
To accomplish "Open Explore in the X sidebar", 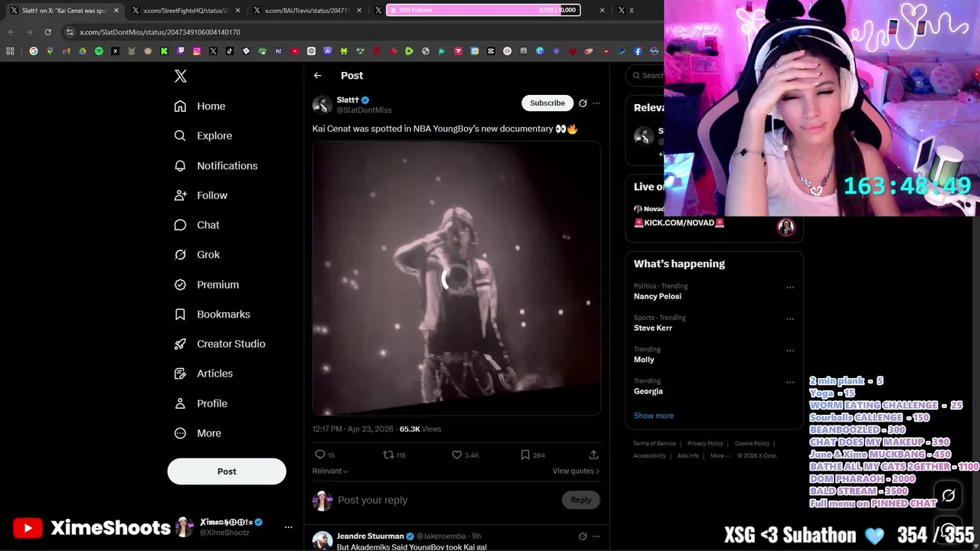I will click(203, 135).
